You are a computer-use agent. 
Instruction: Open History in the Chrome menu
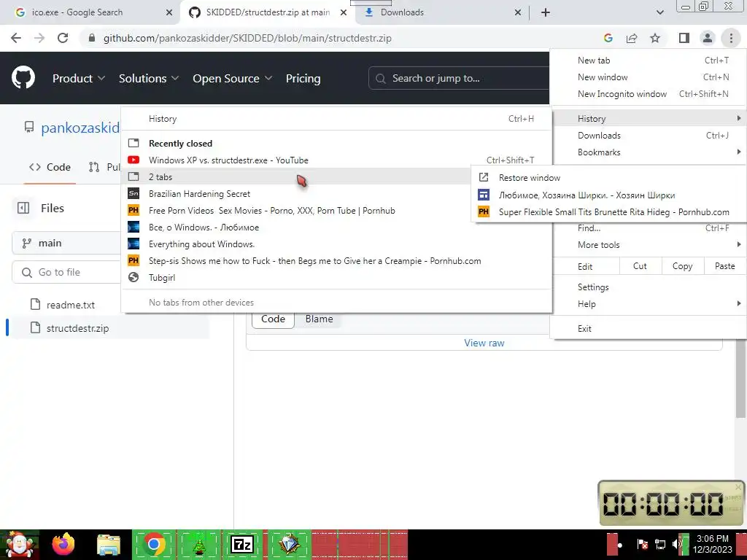[648, 119]
